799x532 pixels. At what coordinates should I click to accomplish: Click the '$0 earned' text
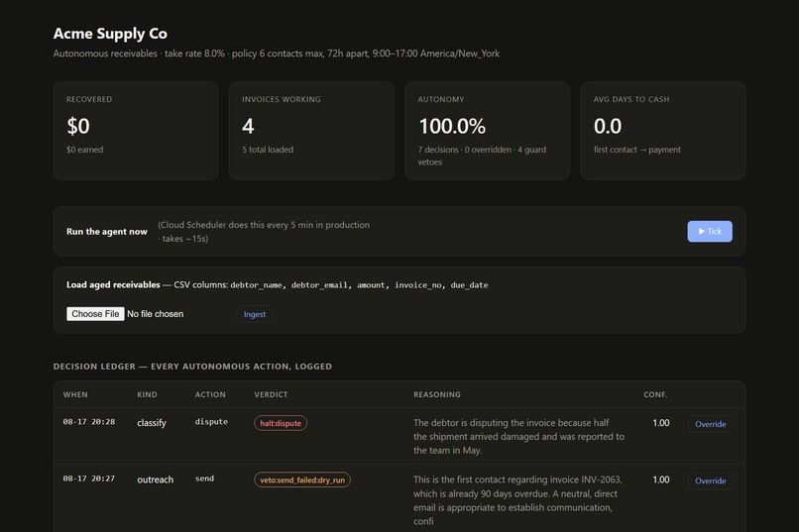(84, 150)
